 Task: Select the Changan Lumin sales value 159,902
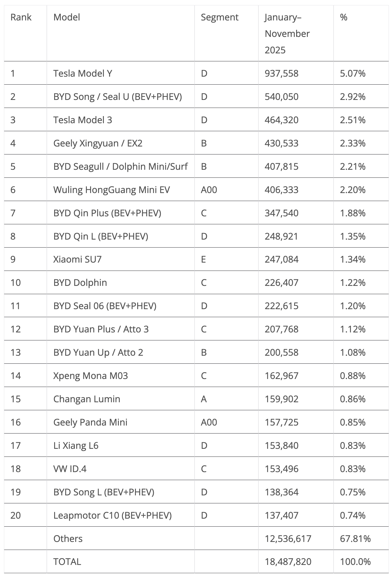coord(281,399)
